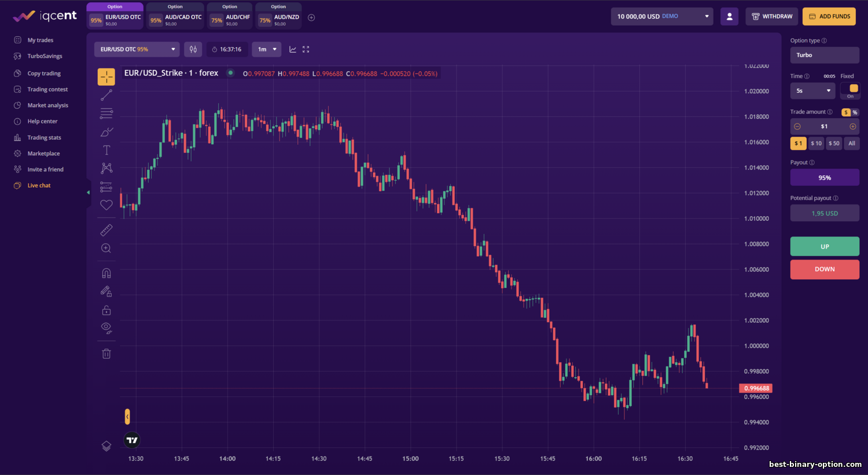868x475 pixels.
Task: Select the Text annotation tool
Action: click(106, 150)
